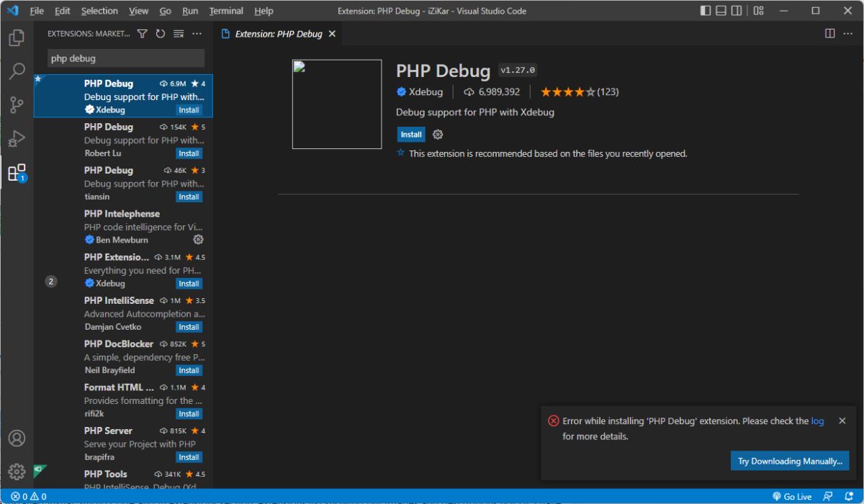864x504 pixels.
Task: Select PHP Tools in extensions list
Action: point(123,478)
